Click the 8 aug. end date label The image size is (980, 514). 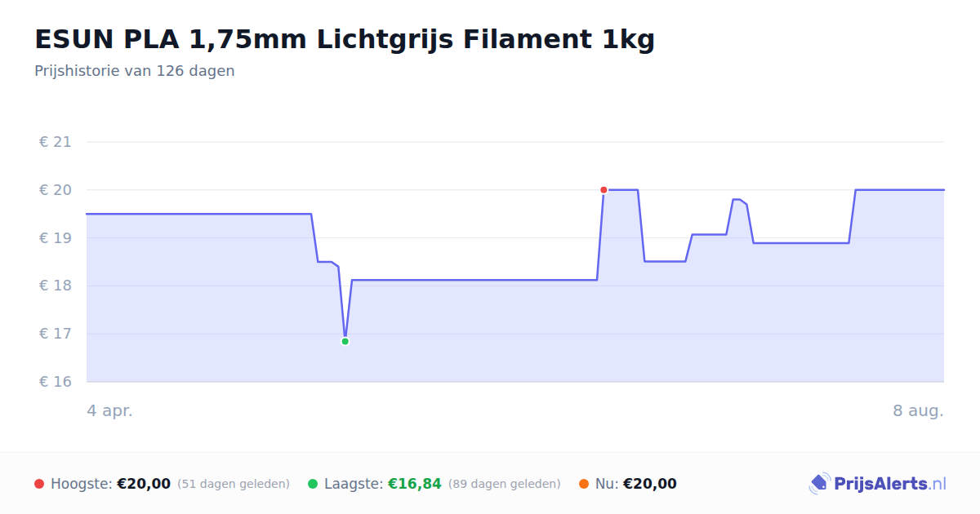click(918, 410)
